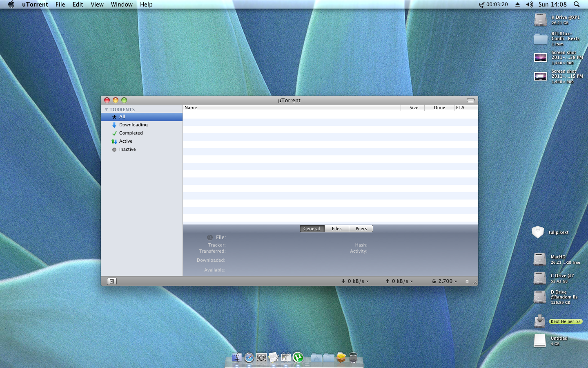Open the View menu

tap(97, 4)
